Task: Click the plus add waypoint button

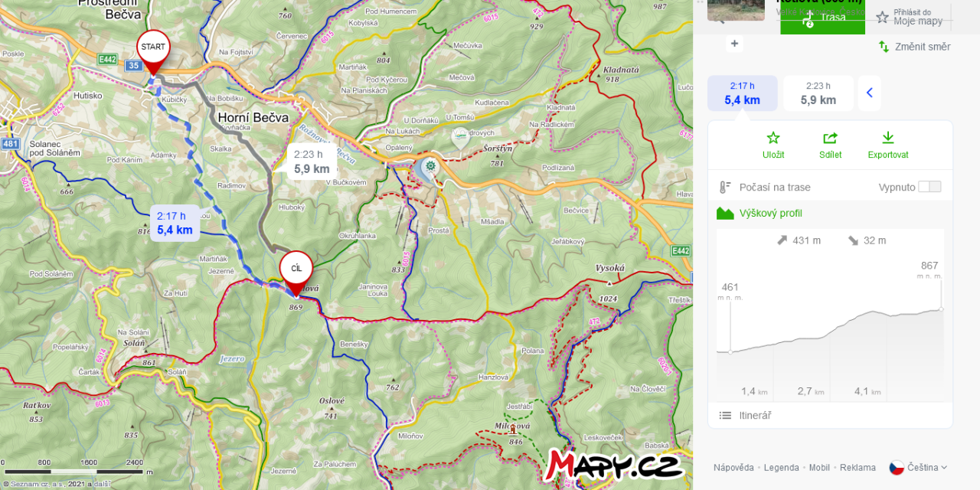Action: tap(735, 44)
